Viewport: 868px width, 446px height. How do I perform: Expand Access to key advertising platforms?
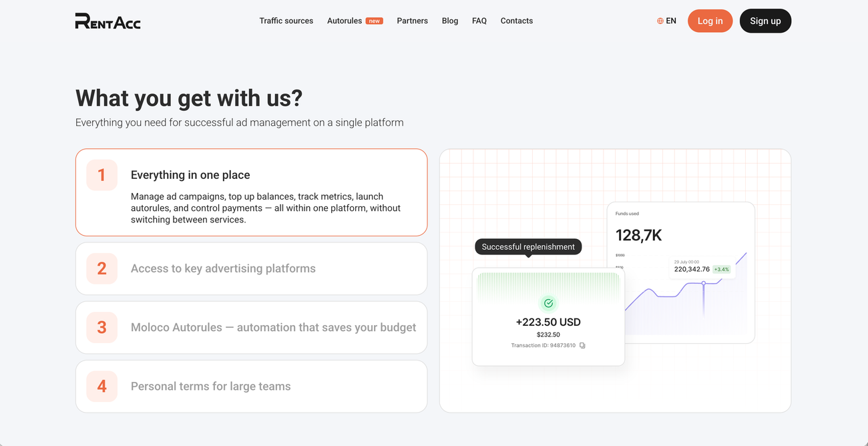coord(251,268)
